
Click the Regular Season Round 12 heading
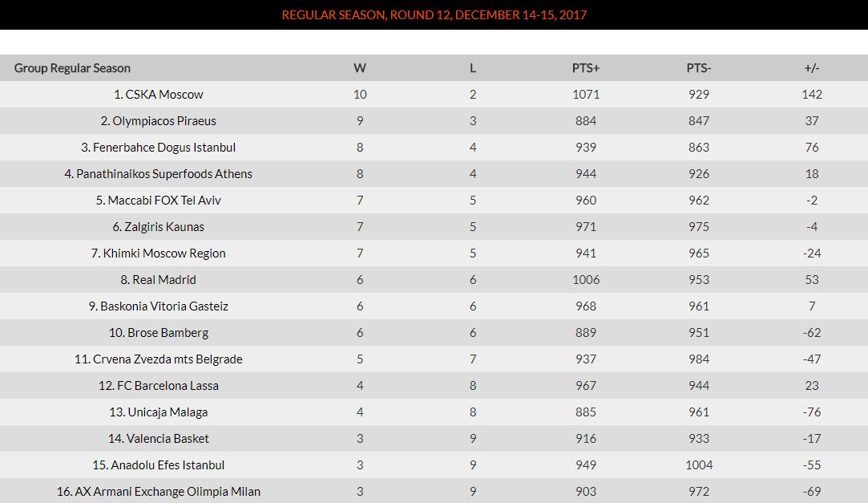[x=434, y=15]
